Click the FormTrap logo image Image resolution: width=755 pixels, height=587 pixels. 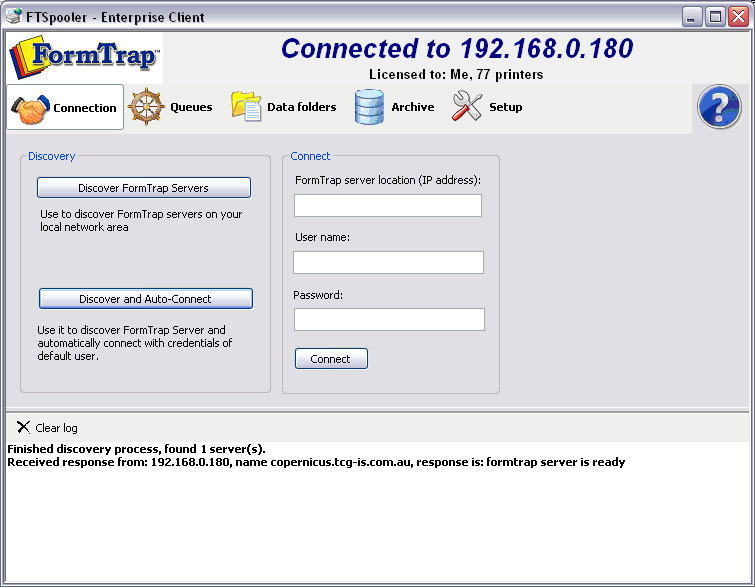pyautogui.click(x=85, y=56)
